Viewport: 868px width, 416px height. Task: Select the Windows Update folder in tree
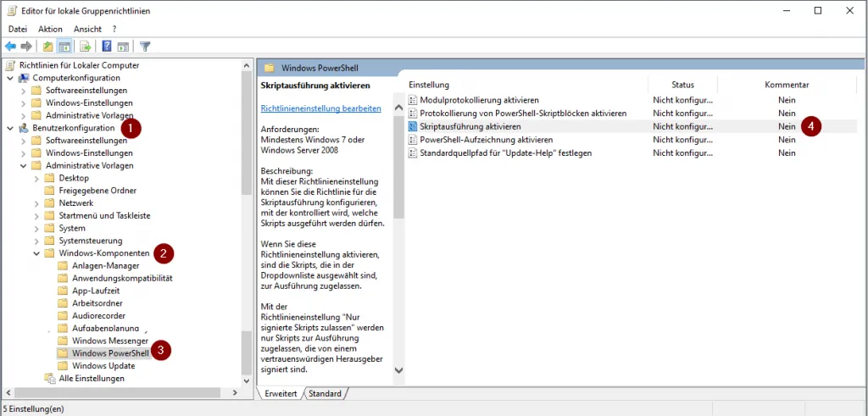click(x=103, y=366)
